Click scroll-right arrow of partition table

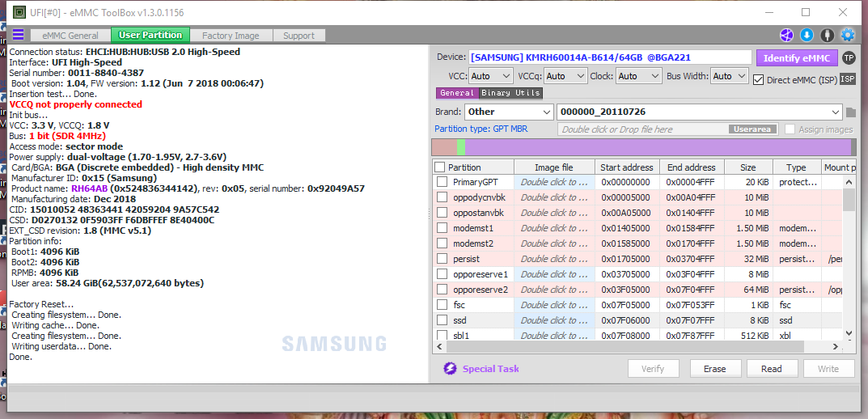[x=837, y=346]
